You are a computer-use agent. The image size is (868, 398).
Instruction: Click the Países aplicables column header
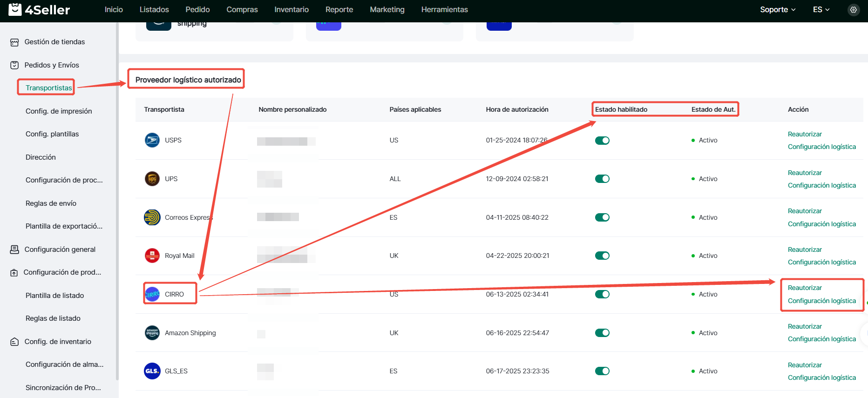click(x=415, y=109)
